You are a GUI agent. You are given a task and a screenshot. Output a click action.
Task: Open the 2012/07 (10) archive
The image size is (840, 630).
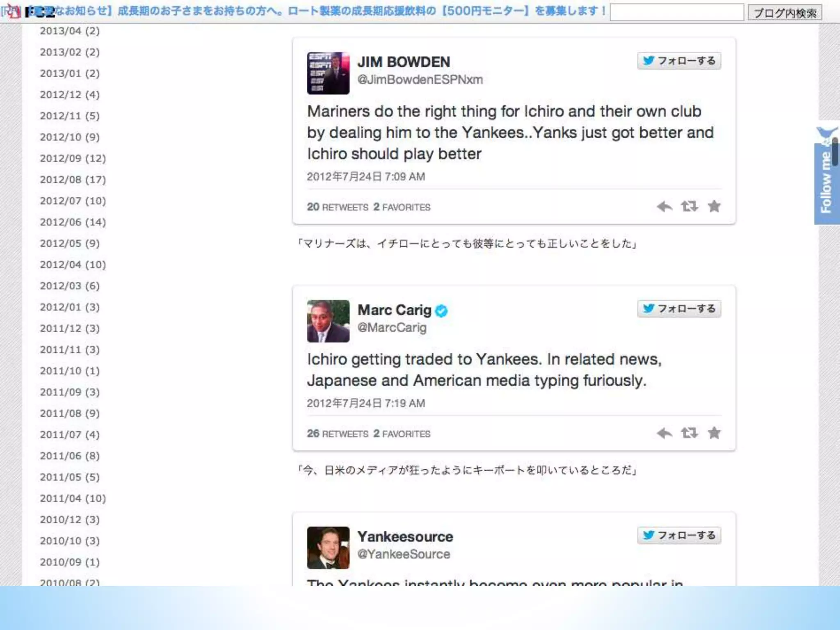point(73,201)
